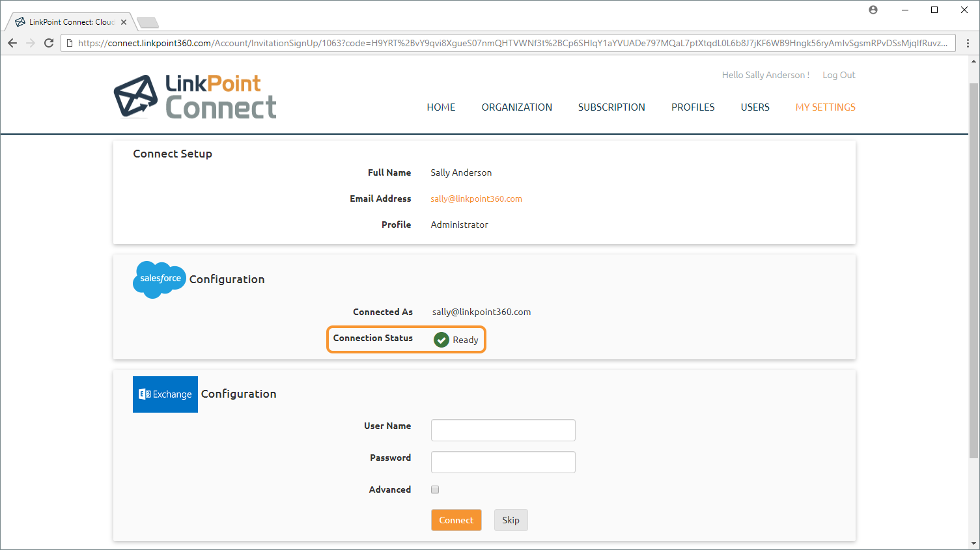Click the Ready status text

[466, 340]
